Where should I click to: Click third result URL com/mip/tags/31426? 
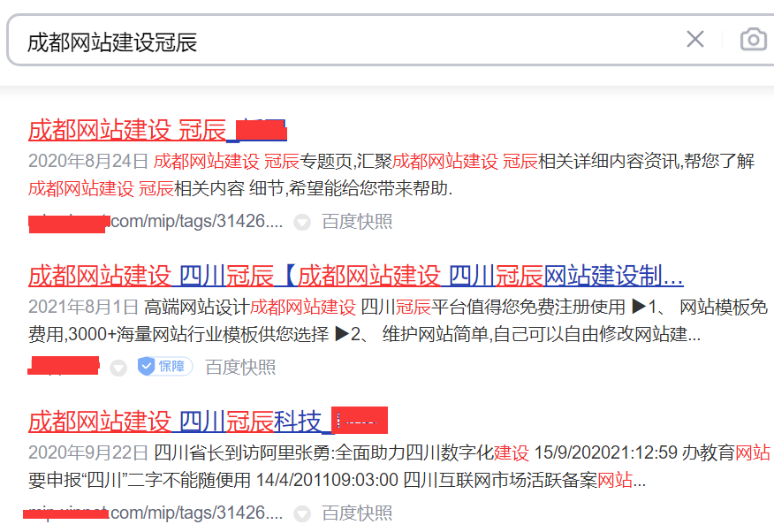153,513
